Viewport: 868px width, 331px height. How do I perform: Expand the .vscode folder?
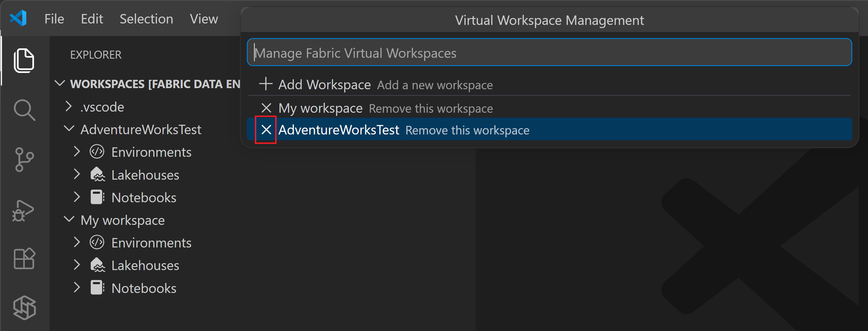(x=69, y=106)
